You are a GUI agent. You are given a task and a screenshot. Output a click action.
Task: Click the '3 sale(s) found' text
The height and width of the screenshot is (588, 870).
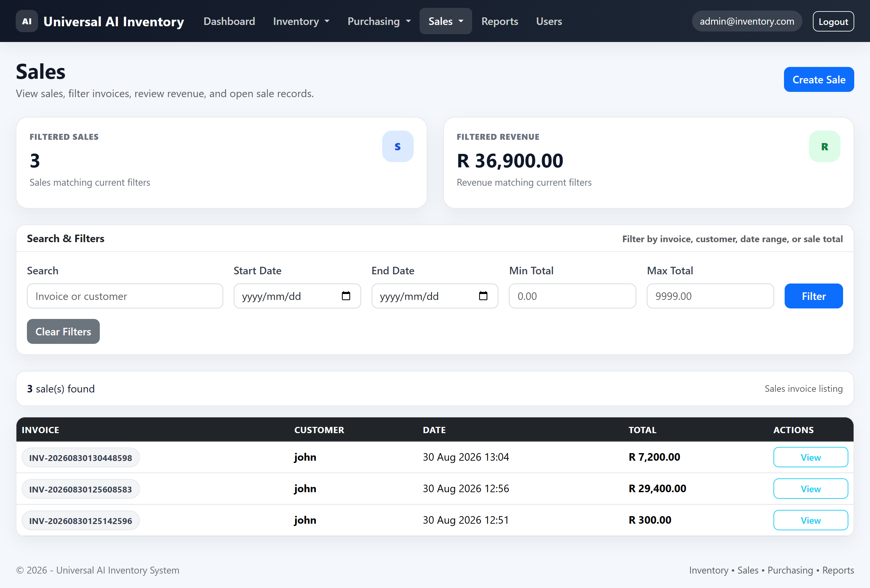click(x=61, y=388)
